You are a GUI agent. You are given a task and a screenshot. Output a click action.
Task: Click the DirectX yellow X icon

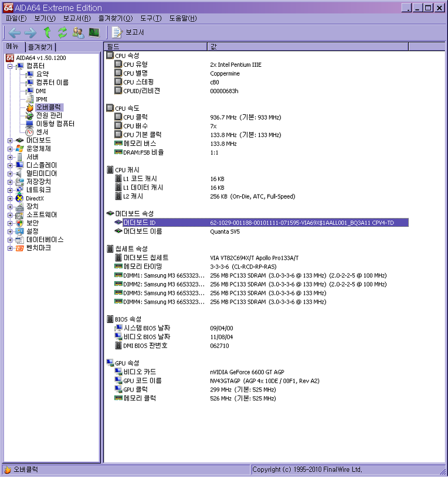click(x=19, y=199)
